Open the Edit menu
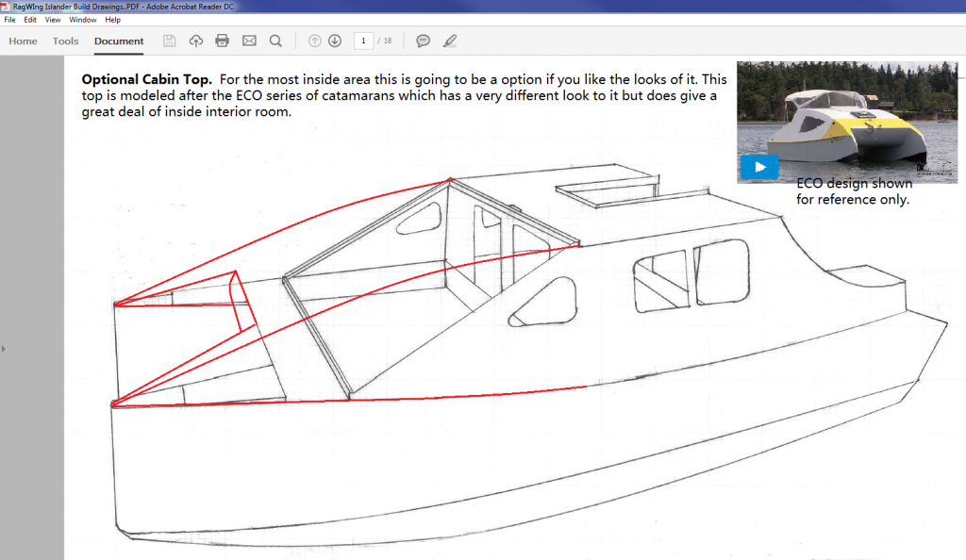The height and width of the screenshot is (560, 966). click(30, 20)
